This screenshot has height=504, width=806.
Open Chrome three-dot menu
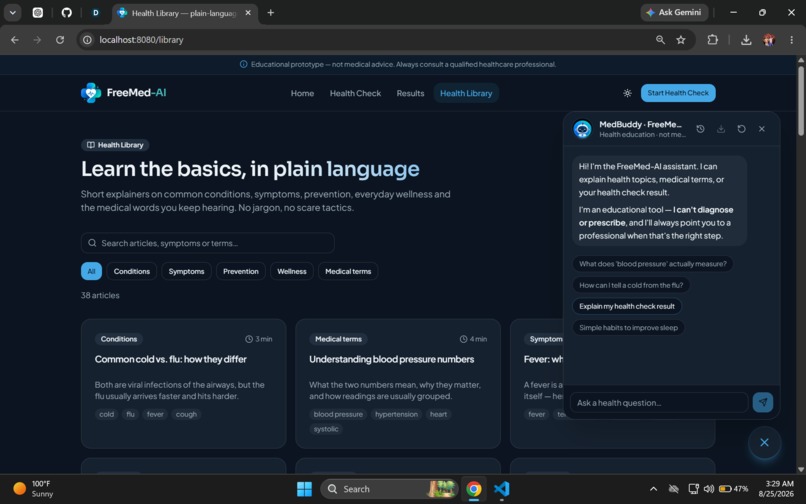[x=791, y=40]
